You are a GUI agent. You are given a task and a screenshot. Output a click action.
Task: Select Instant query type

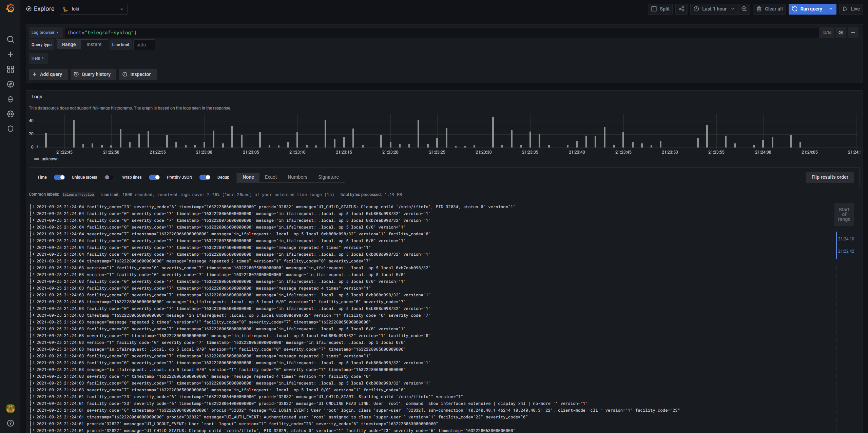[x=94, y=44]
